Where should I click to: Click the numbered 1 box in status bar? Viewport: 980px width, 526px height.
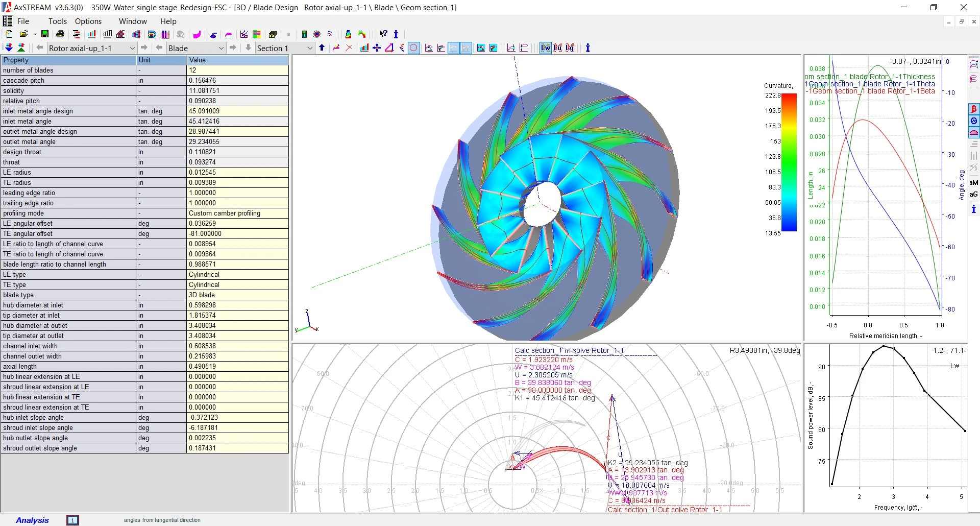pos(72,520)
